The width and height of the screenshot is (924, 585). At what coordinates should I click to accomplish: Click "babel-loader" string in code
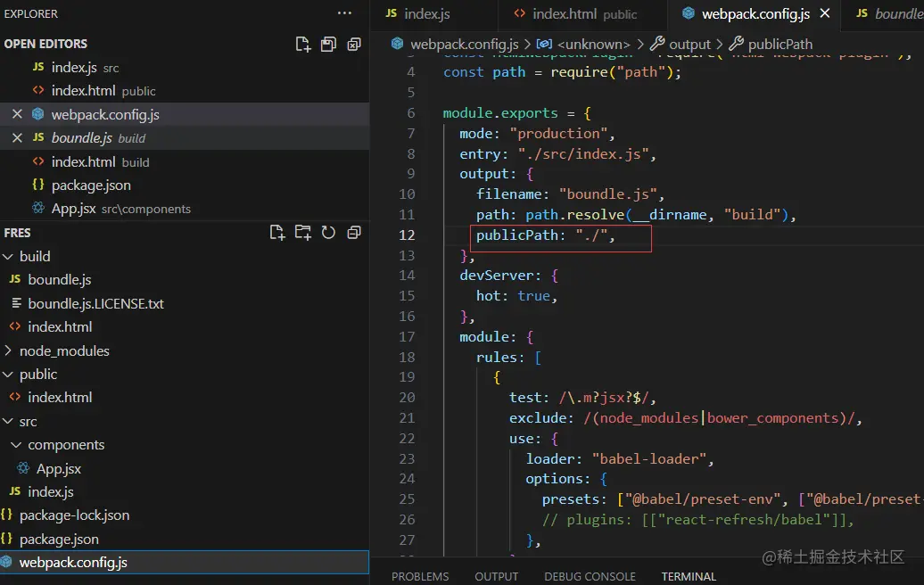pyautogui.click(x=648, y=459)
